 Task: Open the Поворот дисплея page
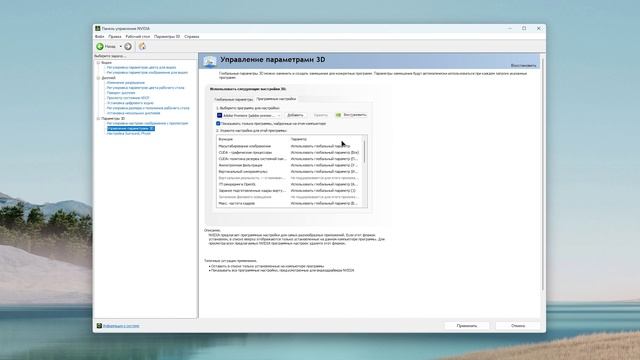[121, 93]
